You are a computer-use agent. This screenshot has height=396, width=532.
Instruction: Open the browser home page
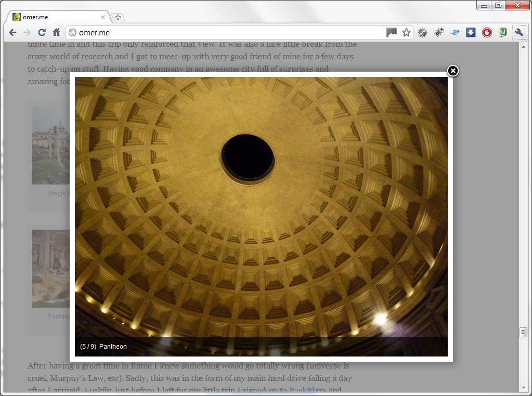pos(56,32)
